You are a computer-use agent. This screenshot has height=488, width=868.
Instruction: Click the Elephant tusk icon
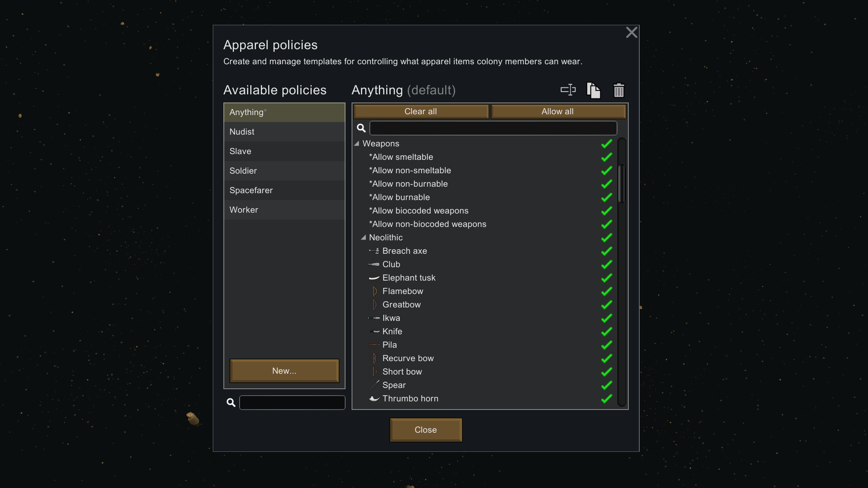coord(374,278)
